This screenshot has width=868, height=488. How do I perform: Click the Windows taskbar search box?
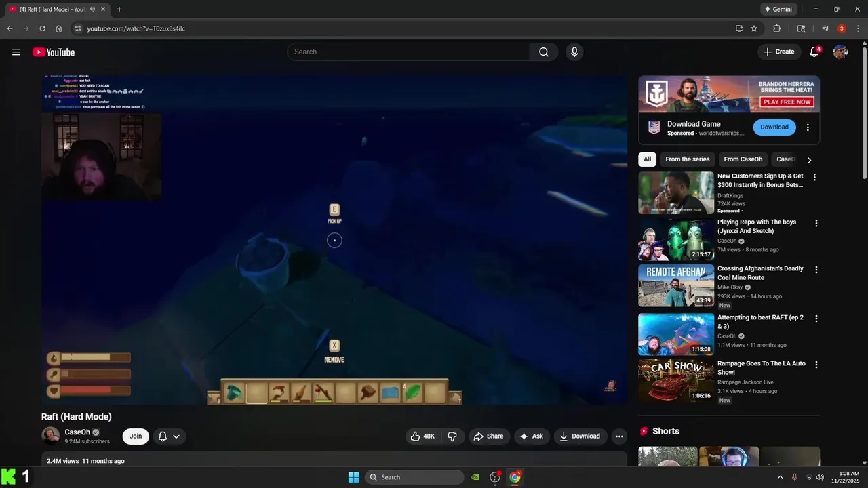414,477
